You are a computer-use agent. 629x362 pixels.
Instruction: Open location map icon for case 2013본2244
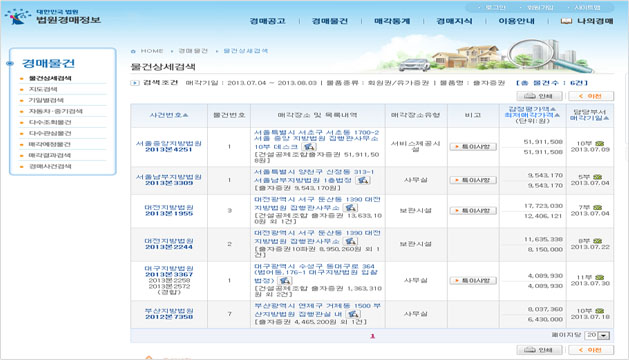(x=351, y=241)
